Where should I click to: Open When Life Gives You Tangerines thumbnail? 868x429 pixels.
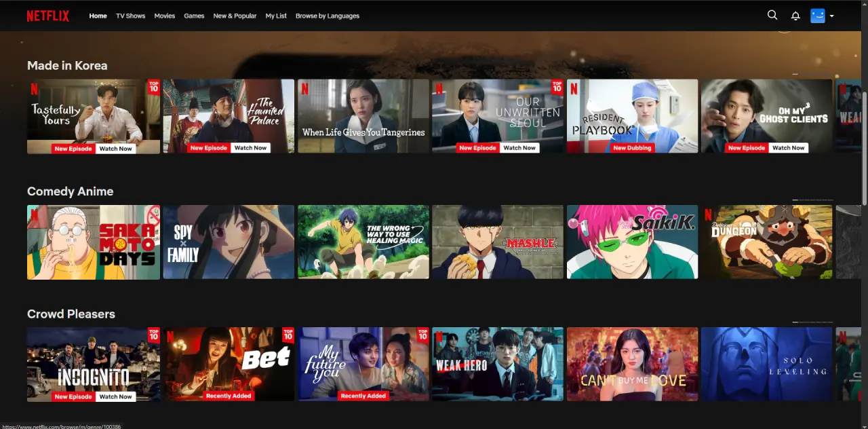pyautogui.click(x=363, y=116)
